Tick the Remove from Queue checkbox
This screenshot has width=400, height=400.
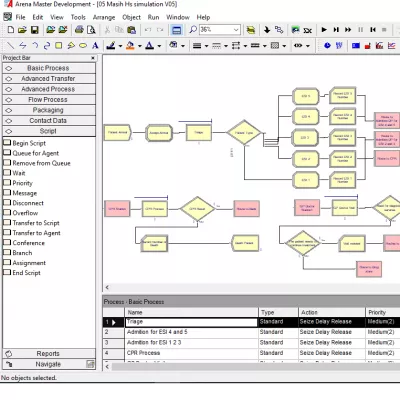click(7, 163)
